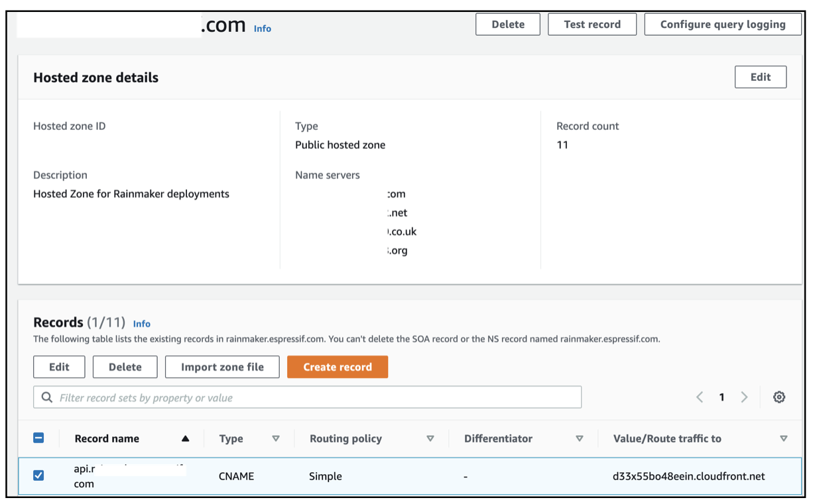This screenshot has height=504, width=813.
Task: Open Value/Route traffic to sort dropdown
Action: (x=784, y=438)
